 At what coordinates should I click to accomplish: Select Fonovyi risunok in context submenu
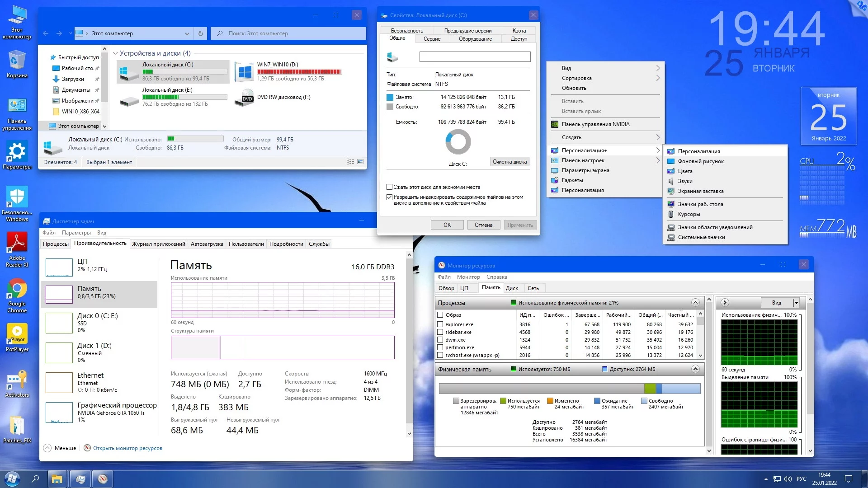700,161
